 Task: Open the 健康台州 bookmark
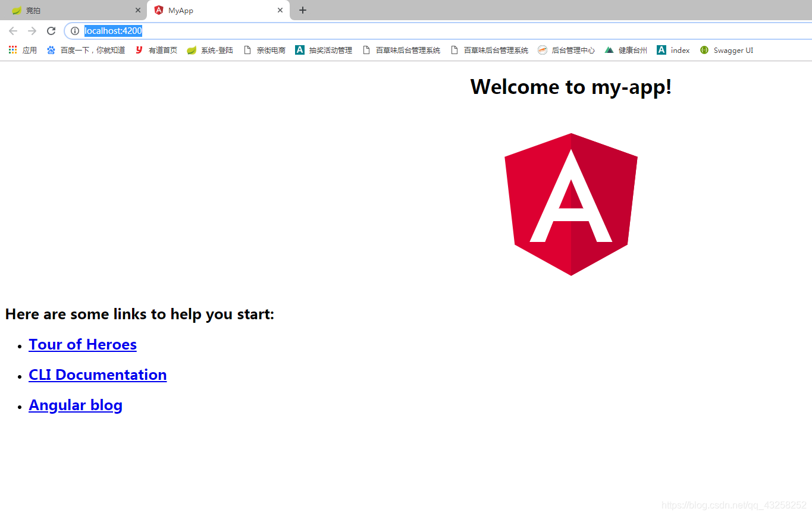(x=627, y=50)
